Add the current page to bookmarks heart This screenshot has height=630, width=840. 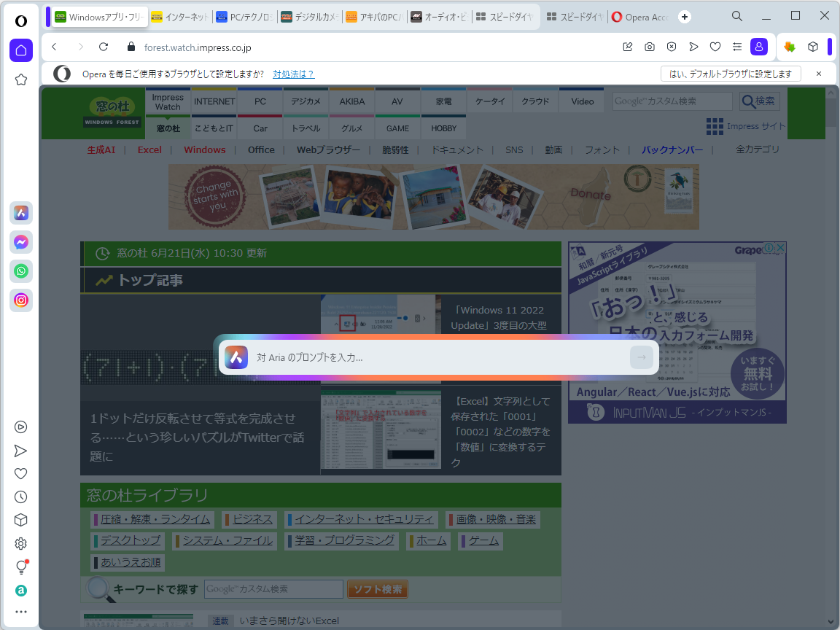pos(715,46)
